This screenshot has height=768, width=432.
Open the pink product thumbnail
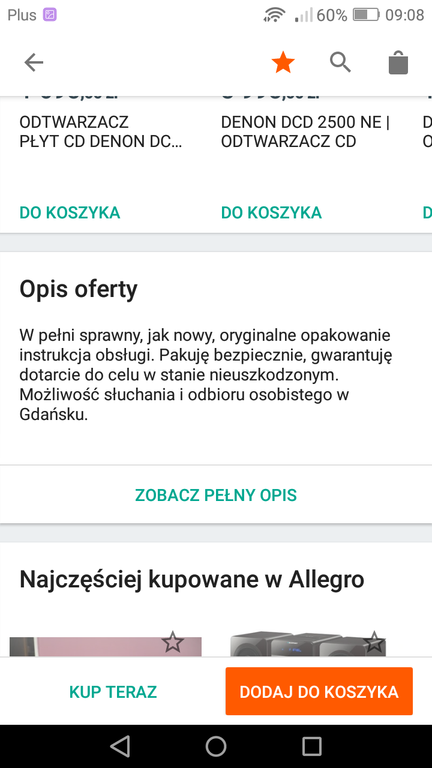pyautogui.click(x=106, y=647)
